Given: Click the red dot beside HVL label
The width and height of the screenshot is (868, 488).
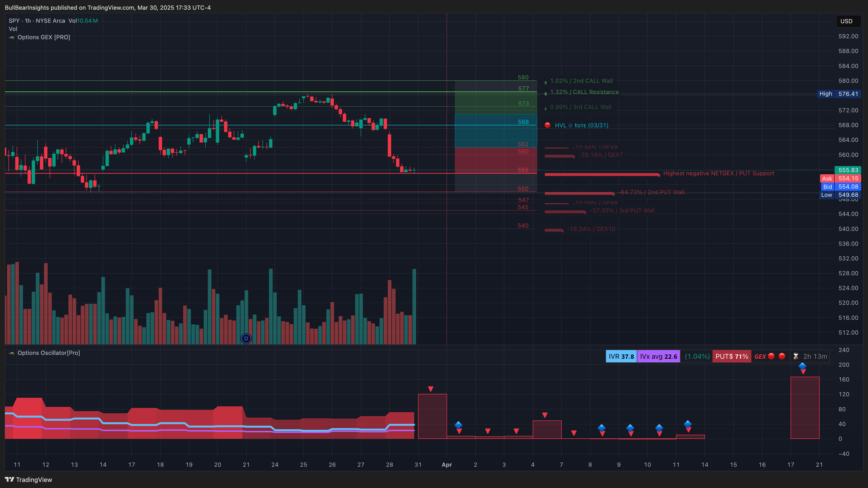Looking at the screenshot, I should tap(547, 125).
